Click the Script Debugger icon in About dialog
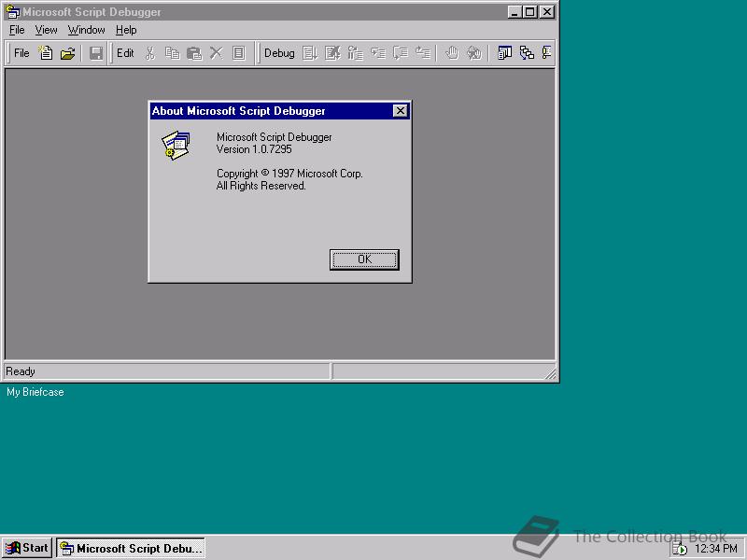 pyautogui.click(x=176, y=146)
